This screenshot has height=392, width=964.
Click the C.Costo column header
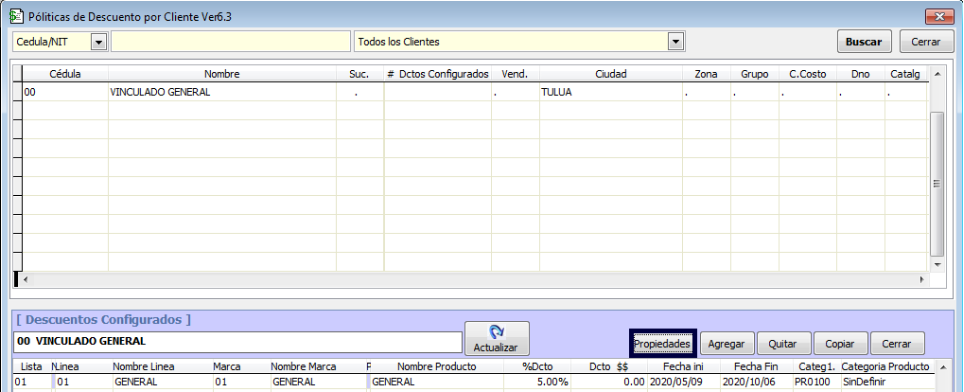click(807, 74)
